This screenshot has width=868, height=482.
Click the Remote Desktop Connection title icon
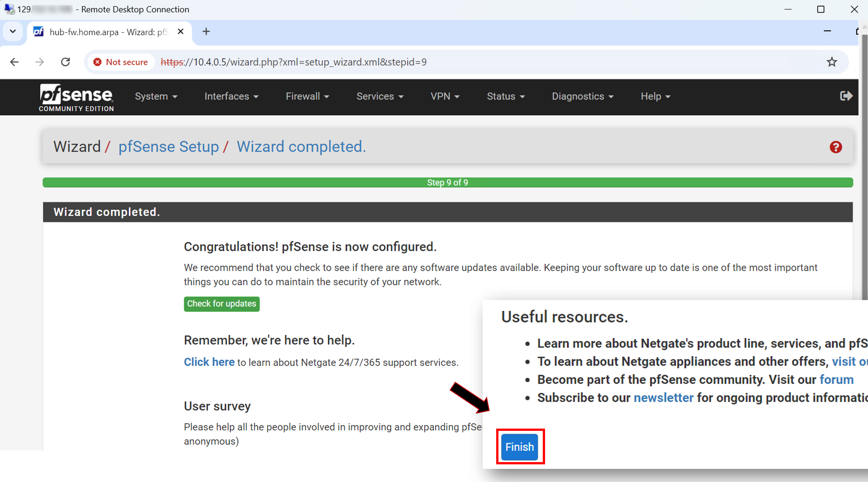click(x=9, y=9)
